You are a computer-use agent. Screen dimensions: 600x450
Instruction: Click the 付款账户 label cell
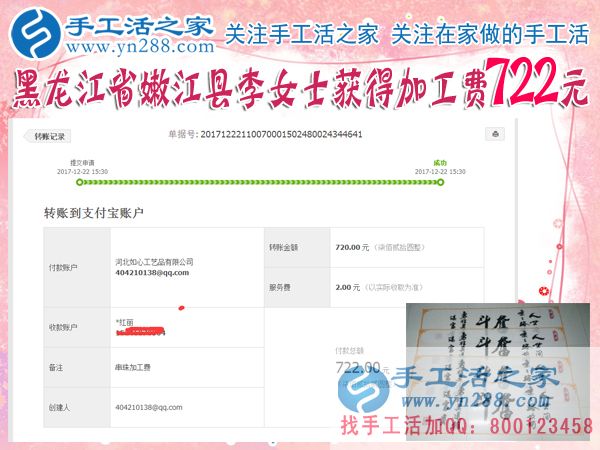(77, 267)
